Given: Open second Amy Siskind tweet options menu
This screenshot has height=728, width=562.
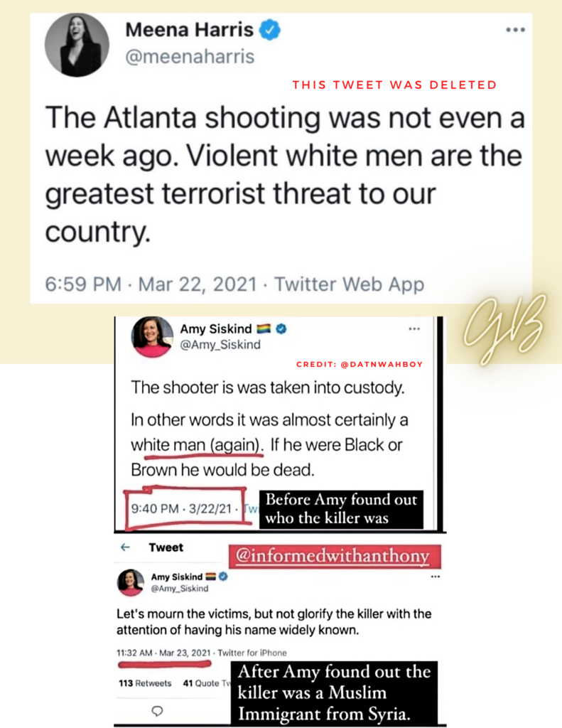Looking at the screenshot, I should 435,577.
